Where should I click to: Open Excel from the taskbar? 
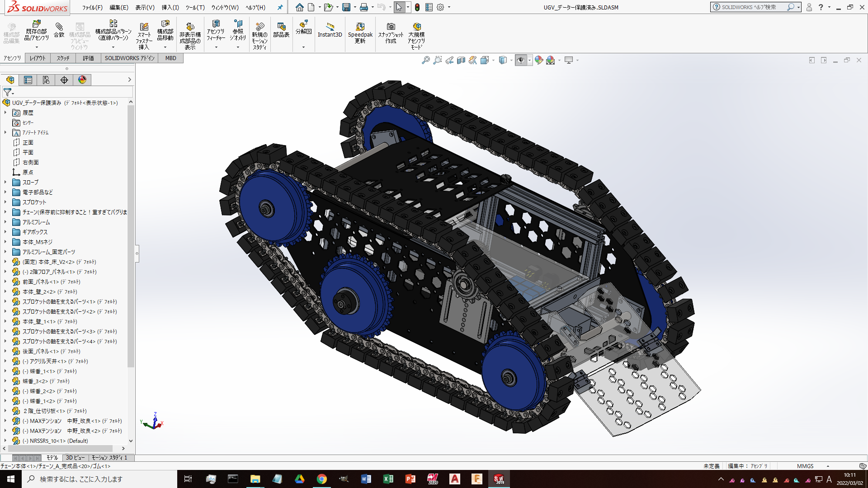pos(388,479)
